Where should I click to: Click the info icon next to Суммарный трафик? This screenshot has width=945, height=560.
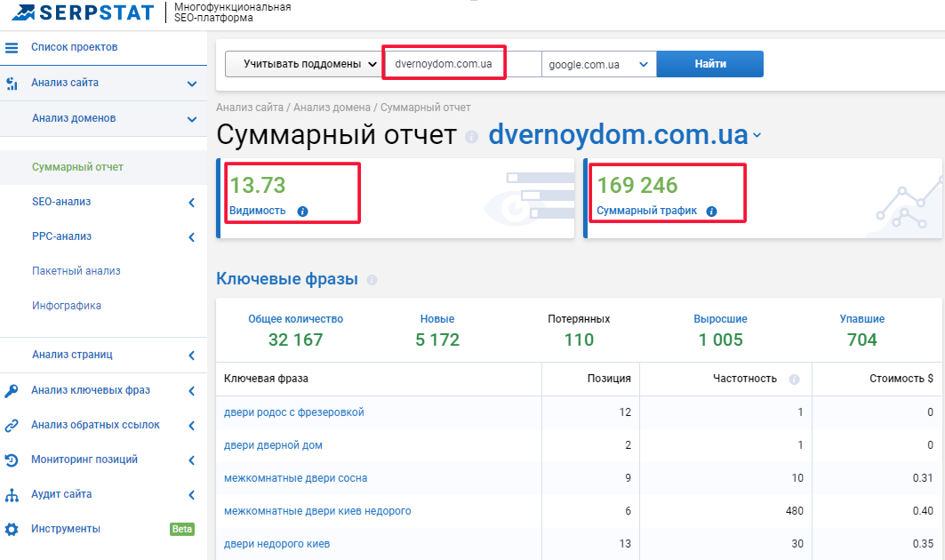pyautogui.click(x=711, y=211)
